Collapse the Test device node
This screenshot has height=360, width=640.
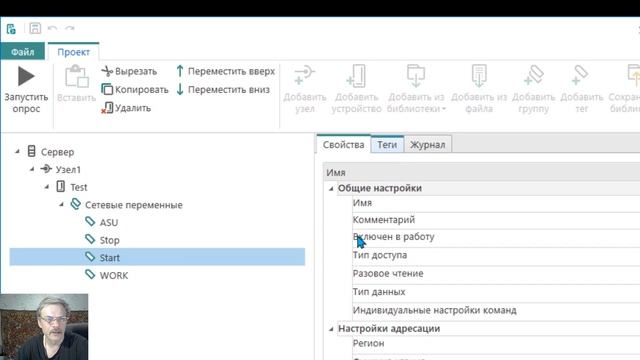coord(47,187)
